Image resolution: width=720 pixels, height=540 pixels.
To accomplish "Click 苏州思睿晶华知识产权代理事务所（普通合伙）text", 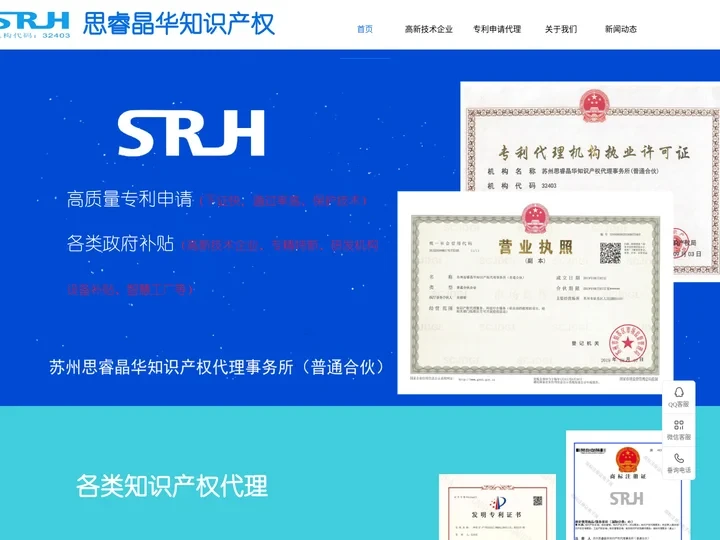I will [217, 367].
